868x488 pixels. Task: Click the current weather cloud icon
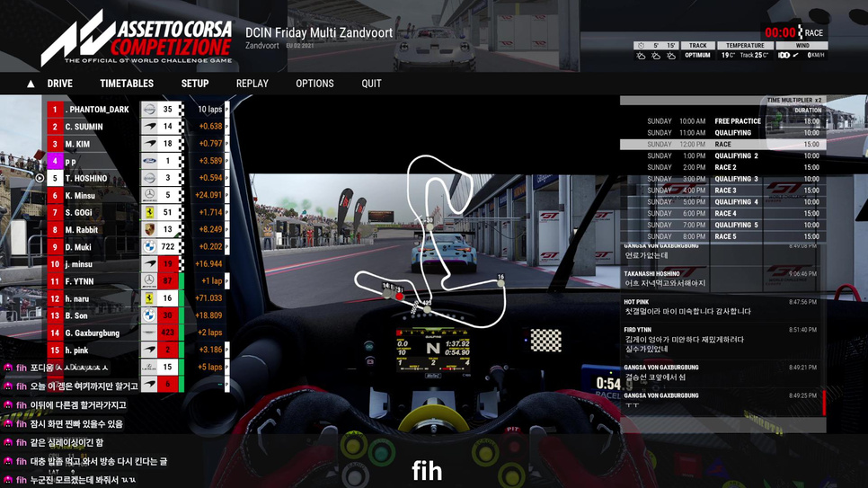[641, 56]
